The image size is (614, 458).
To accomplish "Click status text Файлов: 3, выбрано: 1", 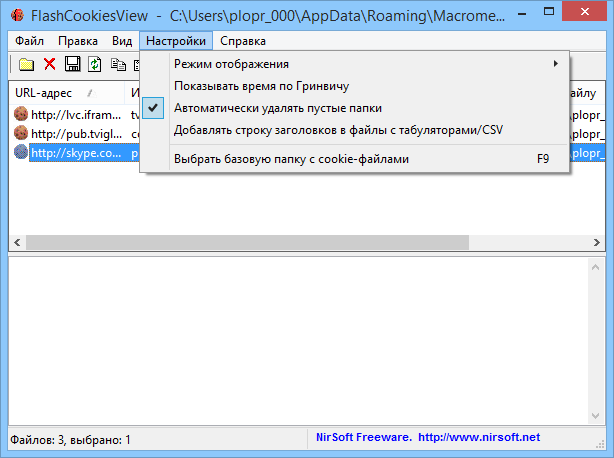I will coord(70,440).
